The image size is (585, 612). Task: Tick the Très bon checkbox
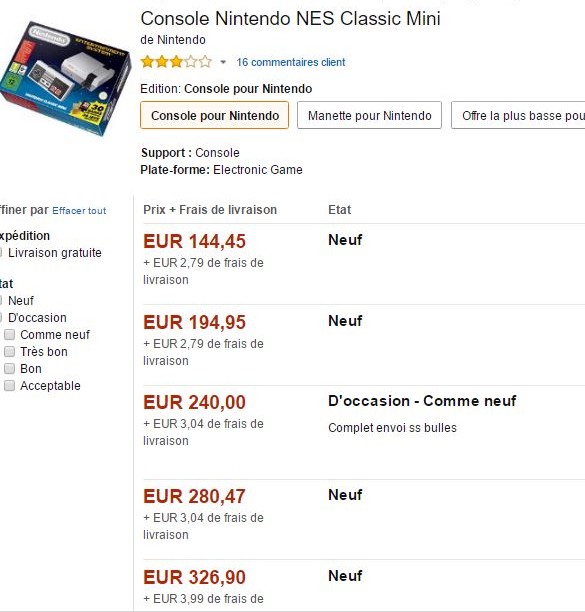(x=9, y=351)
